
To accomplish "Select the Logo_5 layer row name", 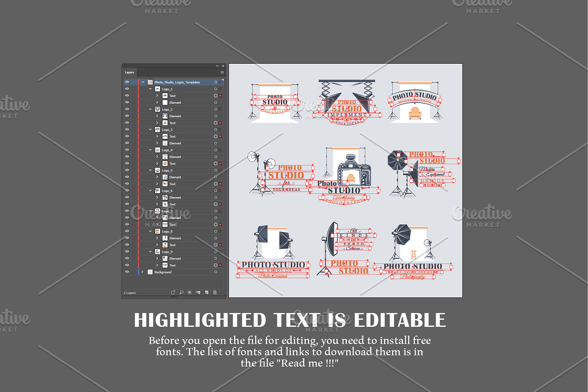I will 167,171.
